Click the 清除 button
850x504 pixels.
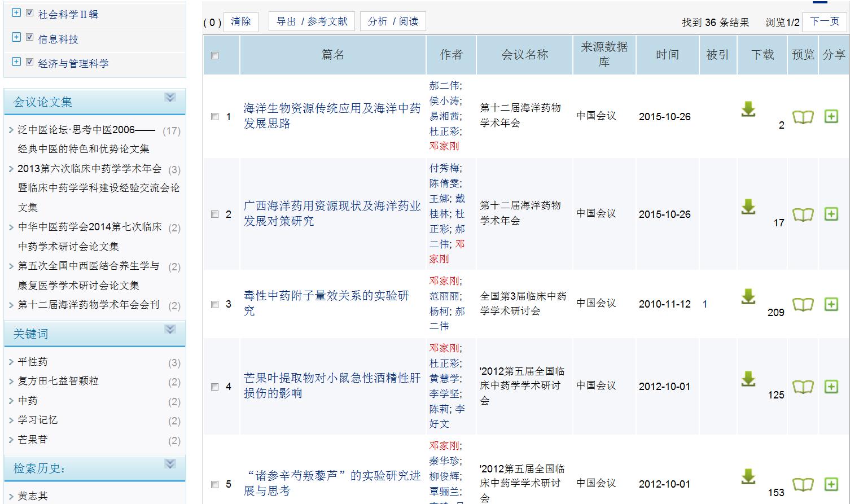pyautogui.click(x=241, y=21)
